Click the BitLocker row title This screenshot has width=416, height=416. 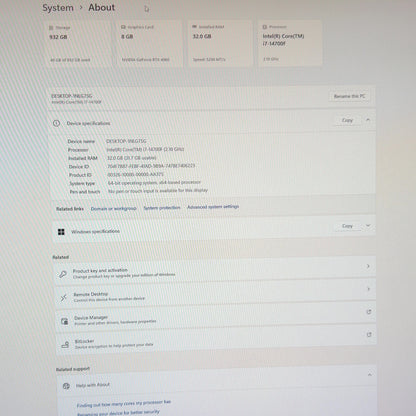(x=84, y=341)
